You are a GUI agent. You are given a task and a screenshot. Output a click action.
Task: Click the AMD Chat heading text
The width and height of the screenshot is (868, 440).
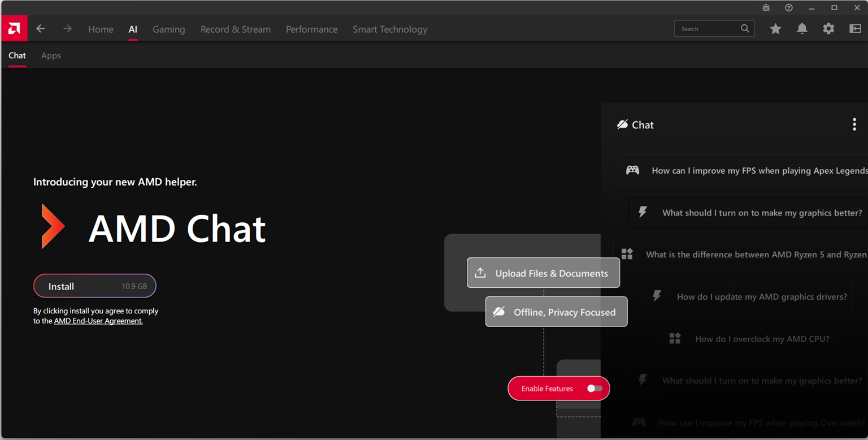[x=177, y=228]
